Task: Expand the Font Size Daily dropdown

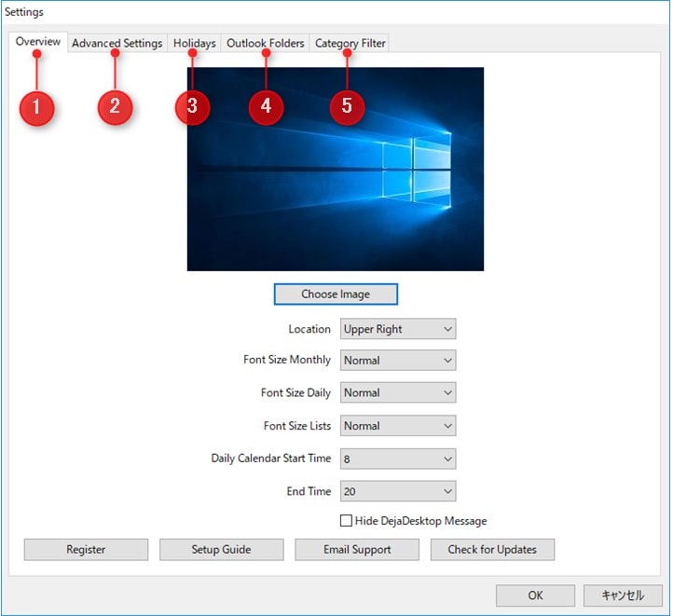Action: click(x=398, y=392)
